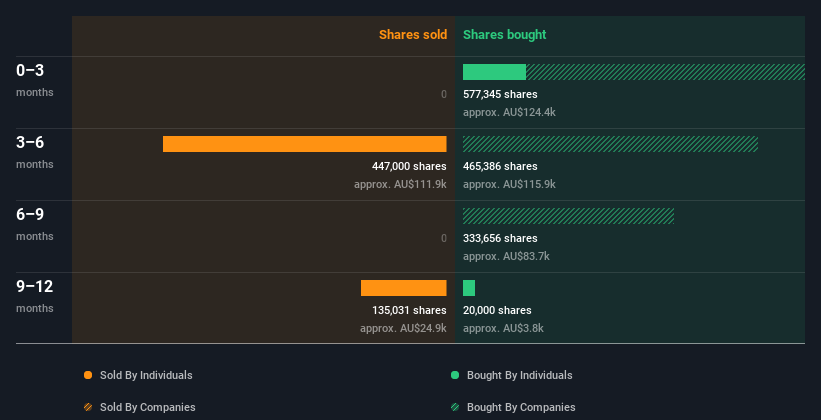Click the zero sold value in 6–9 months
Image resolution: width=821 pixels, height=420 pixels.
click(444, 238)
